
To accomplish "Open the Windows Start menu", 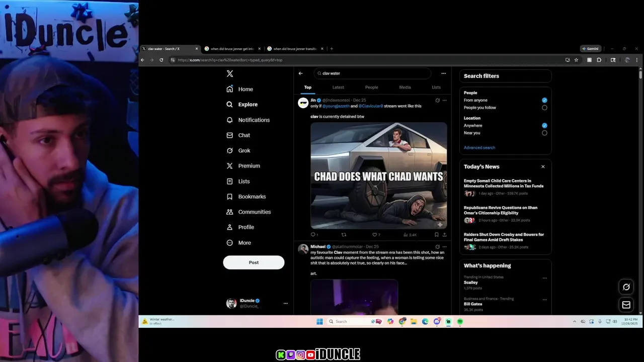I will (319, 321).
